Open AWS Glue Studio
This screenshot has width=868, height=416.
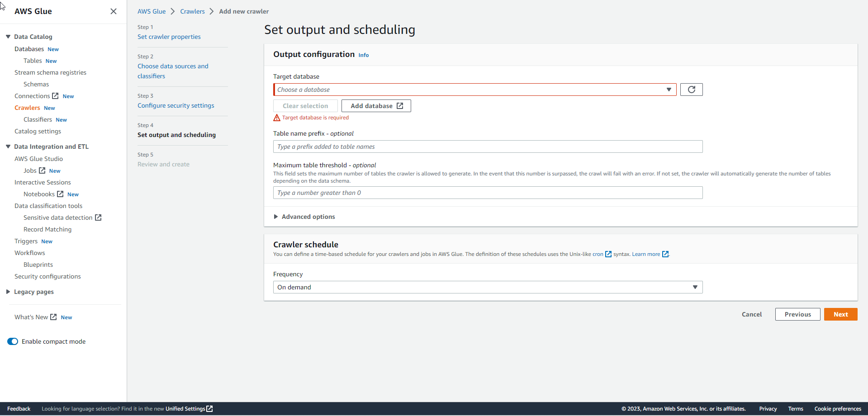click(38, 159)
